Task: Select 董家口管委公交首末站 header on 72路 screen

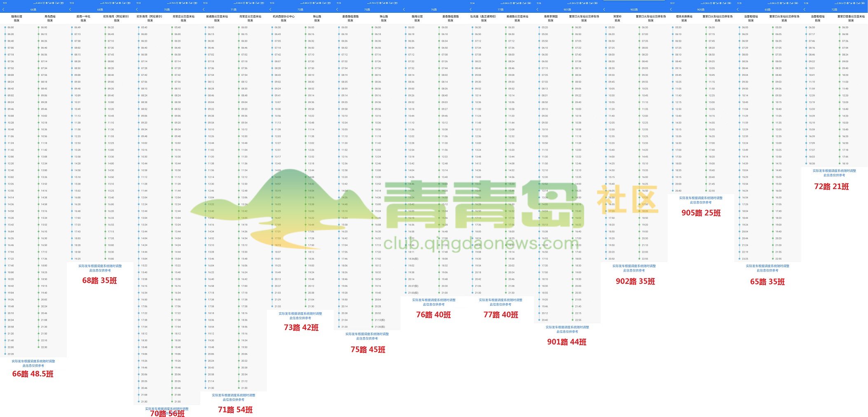Action: pyautogui.click(x=851, y=19)
